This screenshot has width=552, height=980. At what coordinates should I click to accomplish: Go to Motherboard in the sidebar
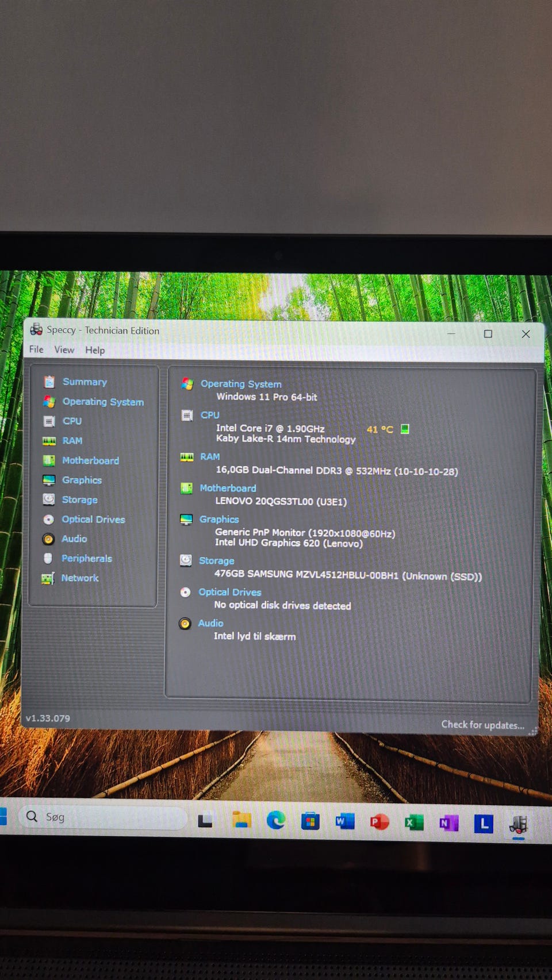coord(90,460)
